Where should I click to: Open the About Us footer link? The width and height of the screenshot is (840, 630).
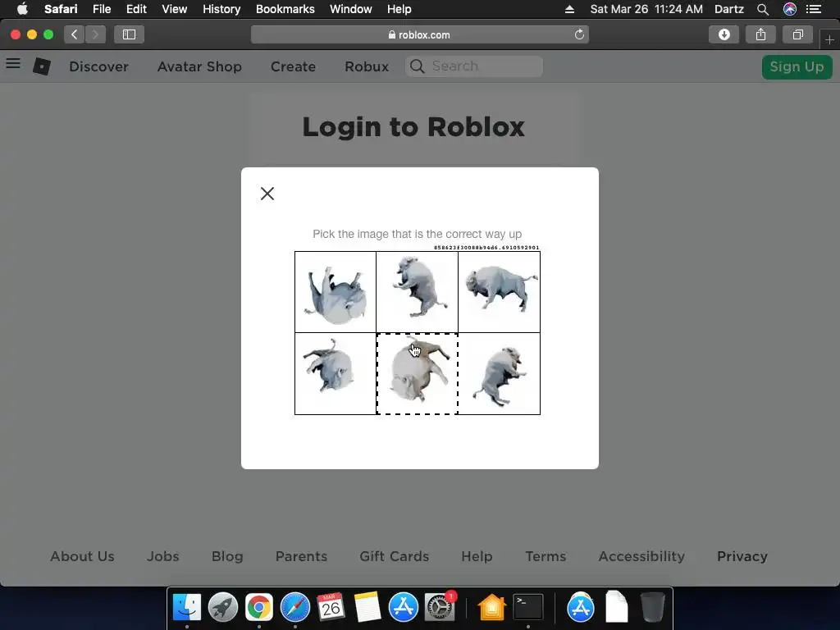(82, 556)
